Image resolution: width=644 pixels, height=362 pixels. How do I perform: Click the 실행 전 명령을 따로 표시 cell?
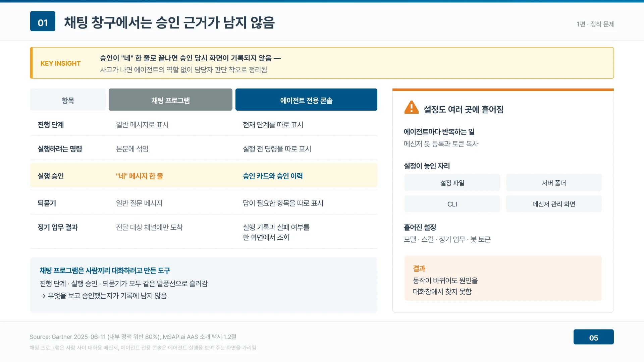[x=277, y=149]
